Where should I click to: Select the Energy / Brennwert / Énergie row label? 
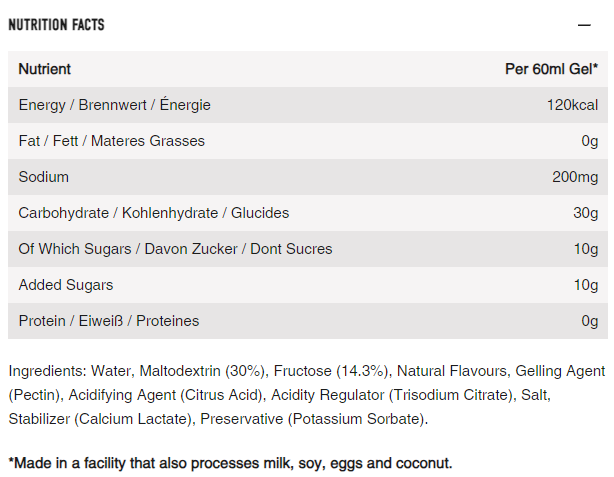click(115, 105)
